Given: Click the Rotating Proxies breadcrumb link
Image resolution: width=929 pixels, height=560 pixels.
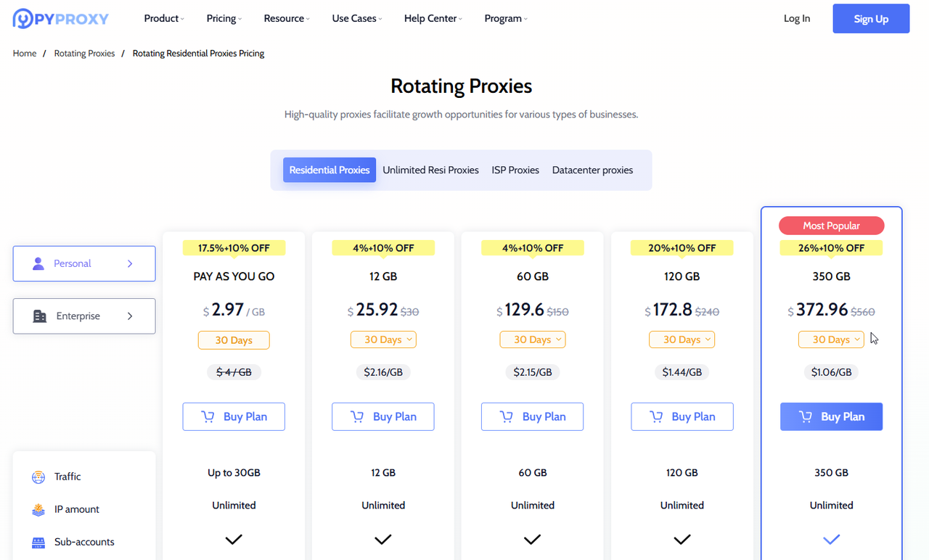Looking at the screenshot, I should (x=84, y=53).
